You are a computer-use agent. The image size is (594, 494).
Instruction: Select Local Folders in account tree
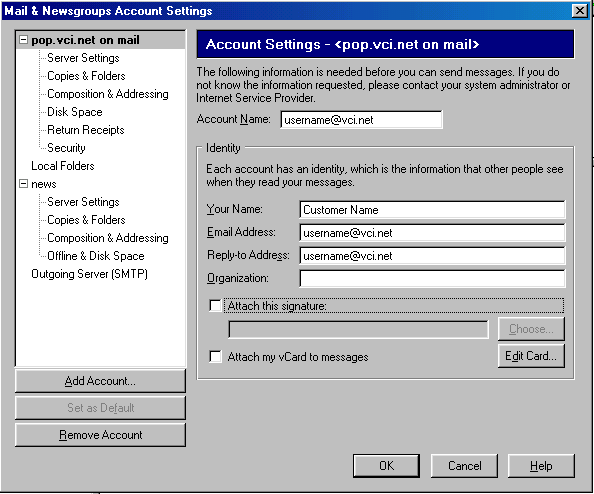(63, 166)
